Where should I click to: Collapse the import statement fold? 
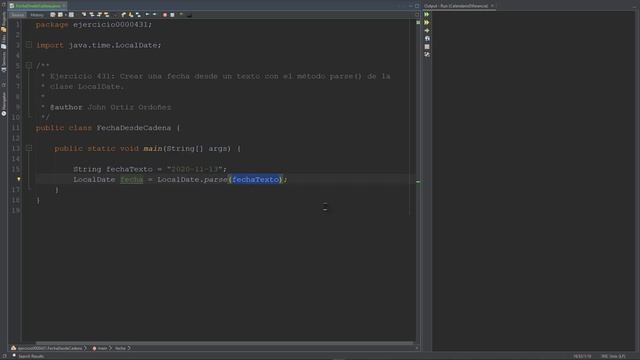click(x=29, y=44)
